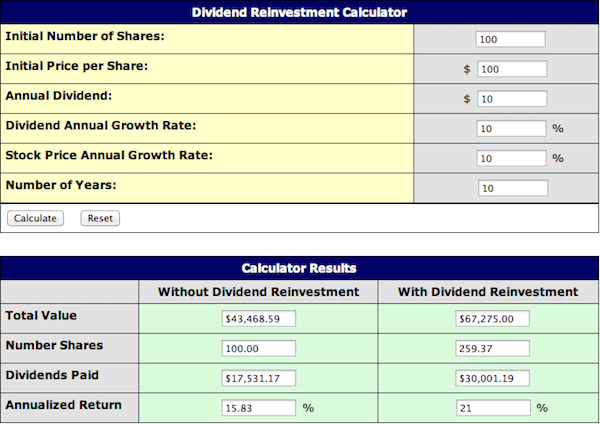Click the With Dividend Reinvestment column header
This screenshot has width=600, height=424.
[x=488, y=292]
